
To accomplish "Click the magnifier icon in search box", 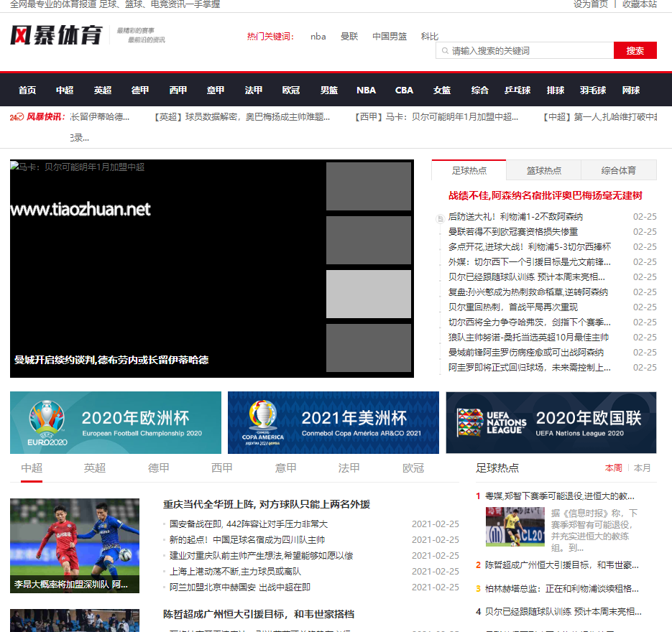I will tap(444, 51).
